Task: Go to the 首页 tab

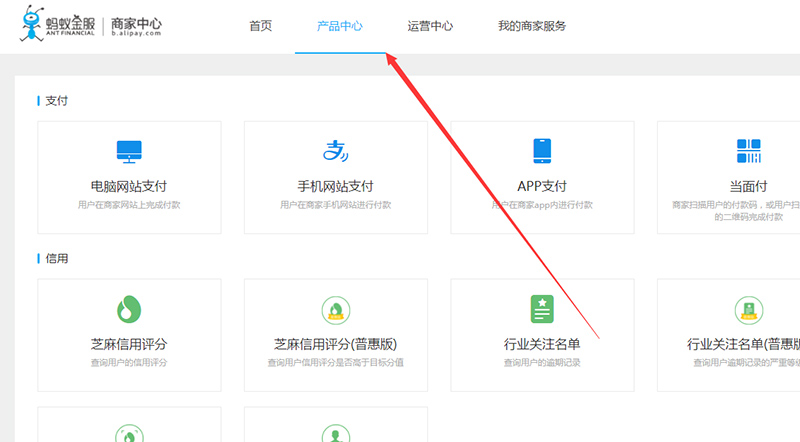Action: [x=260, y=26]
